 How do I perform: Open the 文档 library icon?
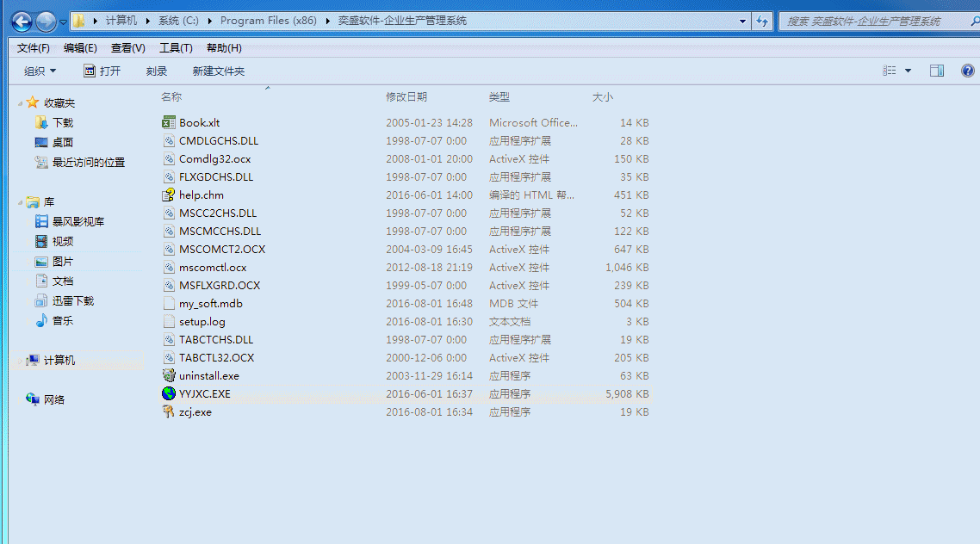click(x=41, y=281)
